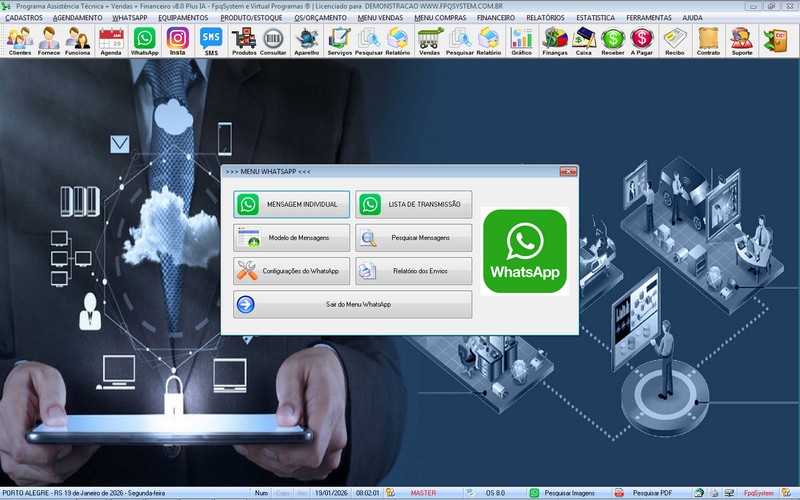Open the MENU COMPRAS menu
The width and height of the screenshot is (800, 500).
click(x=440, y=18)
